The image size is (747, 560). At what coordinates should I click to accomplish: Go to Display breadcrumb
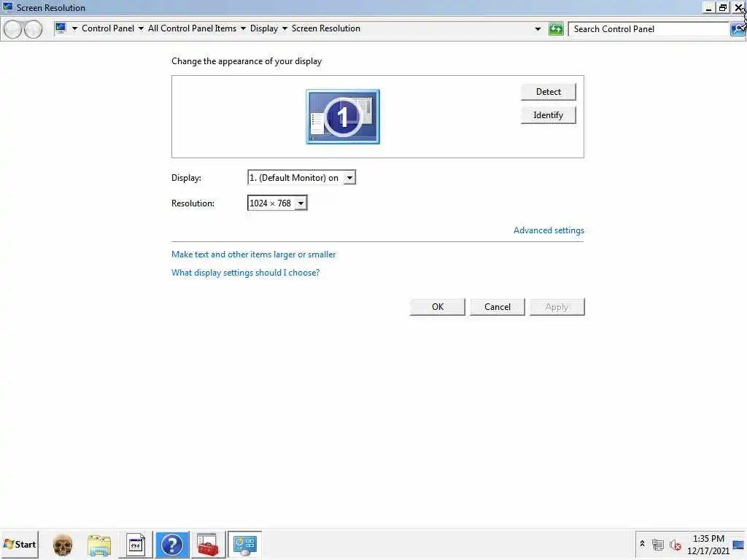(x=263, y=28)
